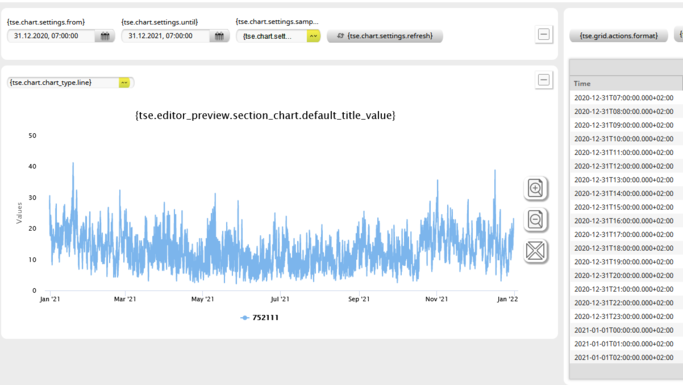Select row 2020-12-31T18:00:00.000+02:00
The image size is (683, 385).
point(626,248)
